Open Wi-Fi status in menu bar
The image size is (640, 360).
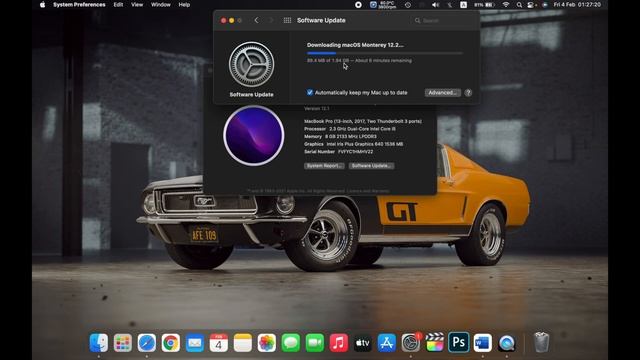point(506,4)
